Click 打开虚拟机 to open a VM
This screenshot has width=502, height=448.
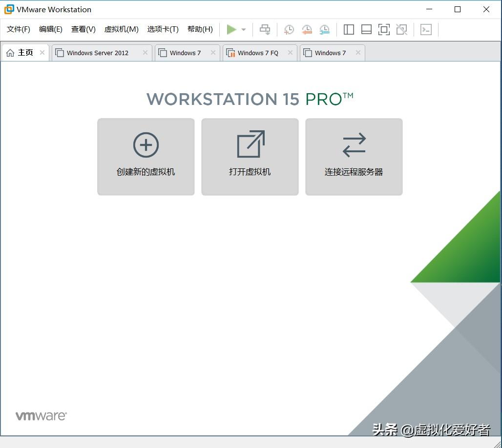click(x=250, y=157)
